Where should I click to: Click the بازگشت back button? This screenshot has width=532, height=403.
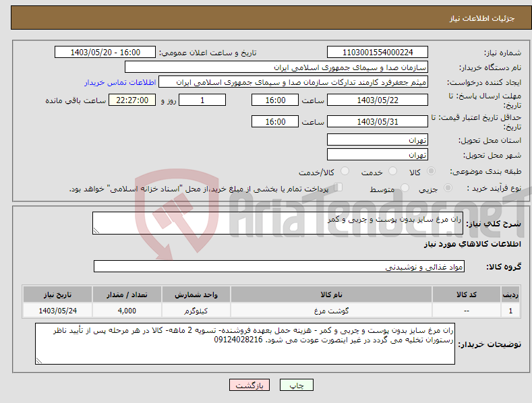(x=249, y=385)
